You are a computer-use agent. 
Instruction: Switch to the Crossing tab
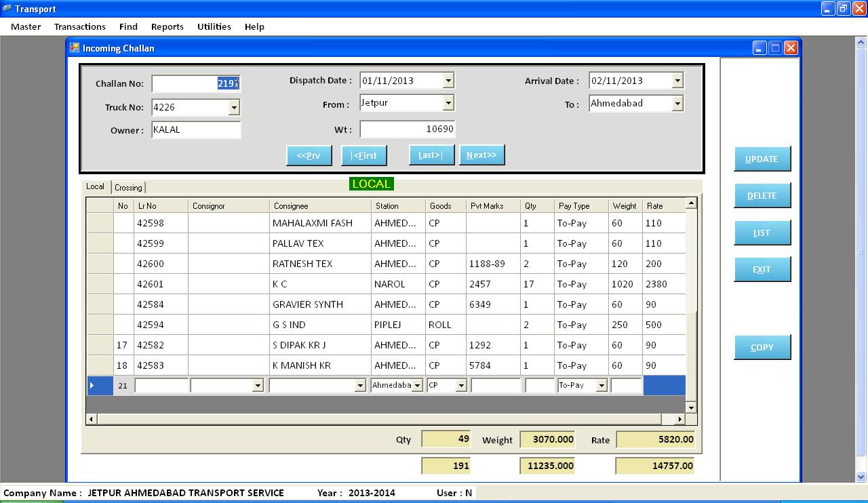click(x=128, y=187)
